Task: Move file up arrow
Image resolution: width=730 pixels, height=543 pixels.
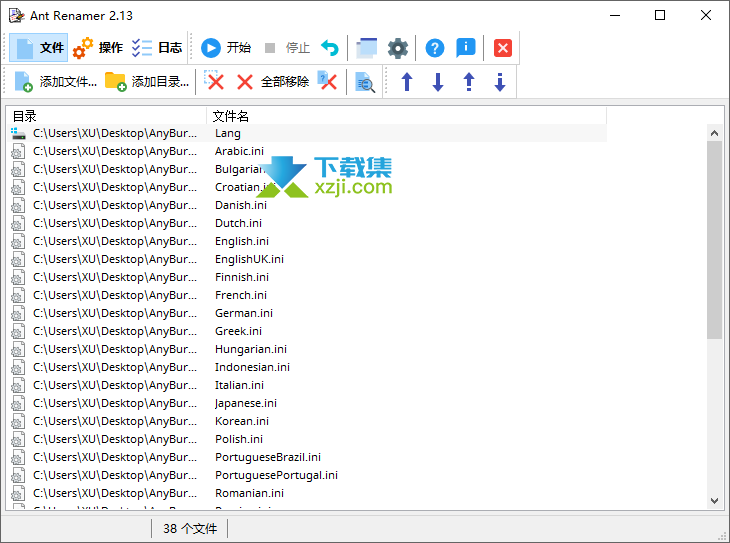Action: (407, 82)
